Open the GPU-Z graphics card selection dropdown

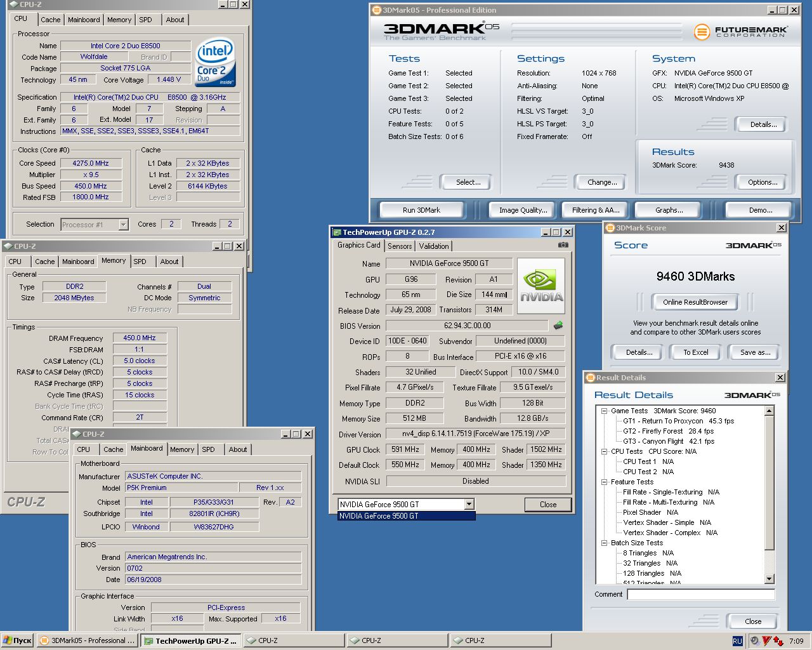[469, 505]
